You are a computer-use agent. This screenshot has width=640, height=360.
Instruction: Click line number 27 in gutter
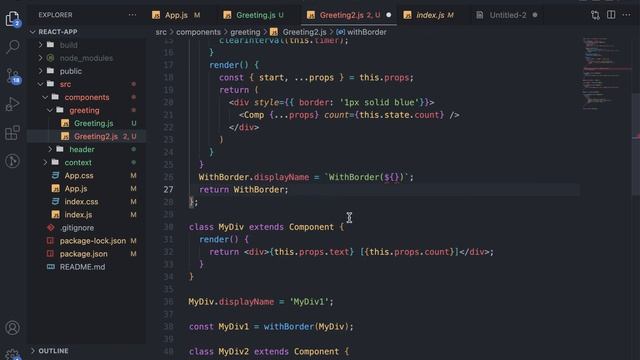tap(168, 189)
